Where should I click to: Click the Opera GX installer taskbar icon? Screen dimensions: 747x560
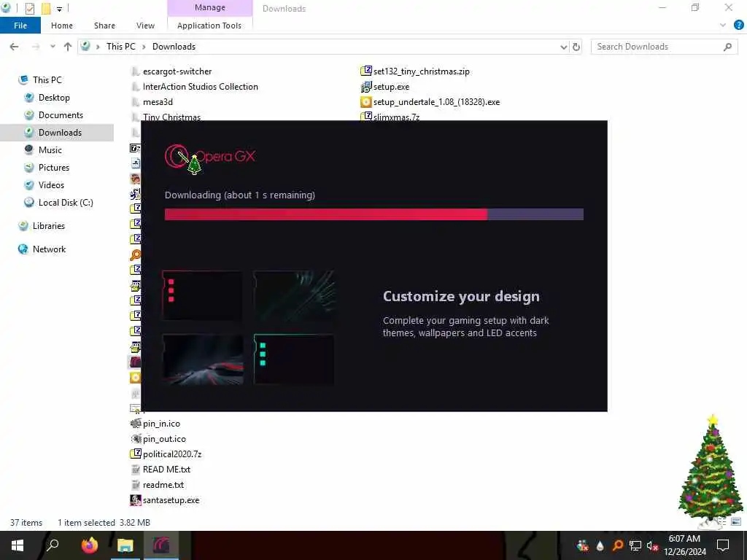click(x=161, y=545)
